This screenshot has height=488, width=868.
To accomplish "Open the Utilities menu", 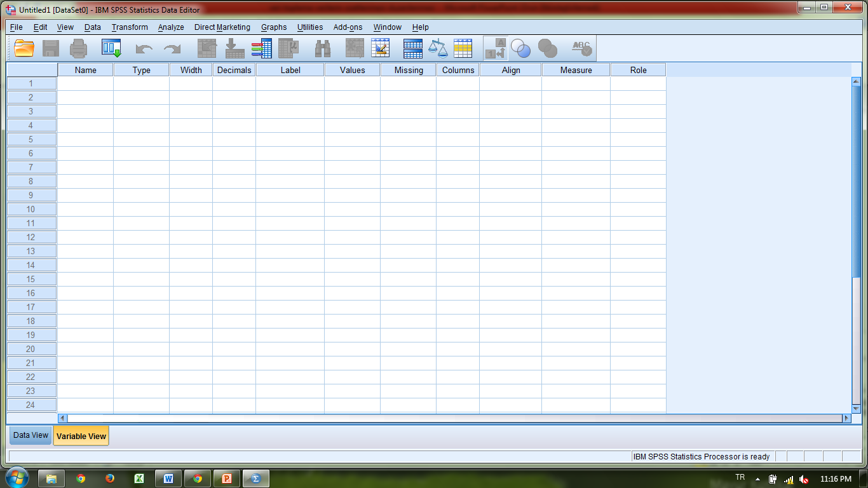I will coord(310,27).
